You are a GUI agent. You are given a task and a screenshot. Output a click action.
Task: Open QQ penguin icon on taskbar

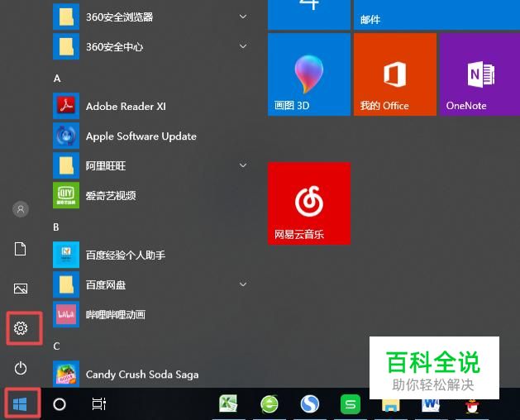[x=471, y=406]
